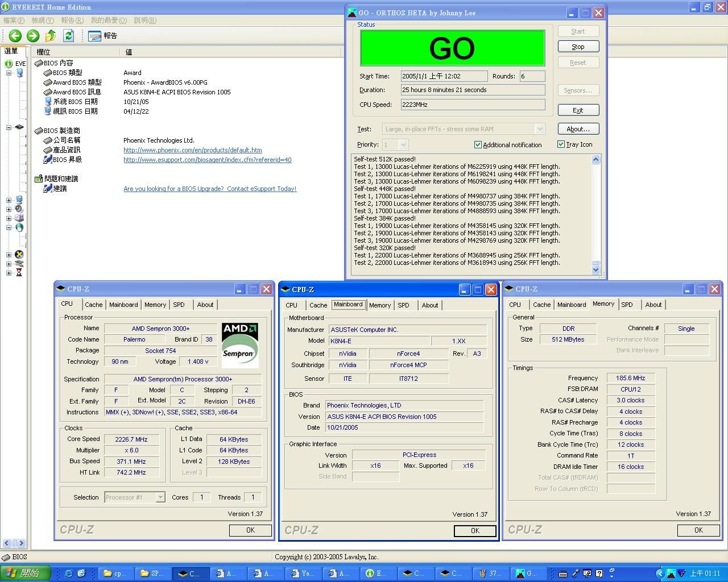This screenshot has width=728, height=582.
Task: Click scroll up arrow in ORTHOS log
Action: 596,160
